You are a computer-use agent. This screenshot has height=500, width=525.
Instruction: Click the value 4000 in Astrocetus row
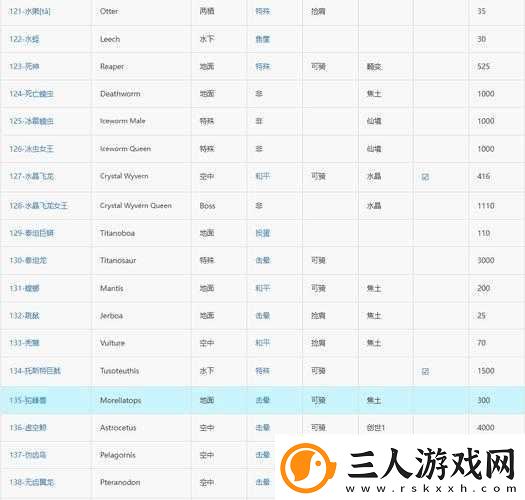[x=486, y=428]
